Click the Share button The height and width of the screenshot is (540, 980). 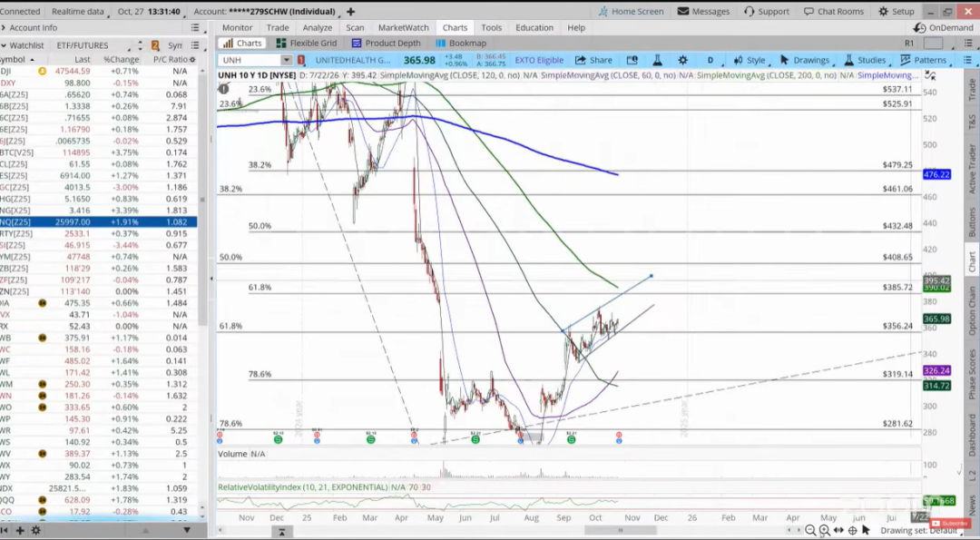click(594, 60)
